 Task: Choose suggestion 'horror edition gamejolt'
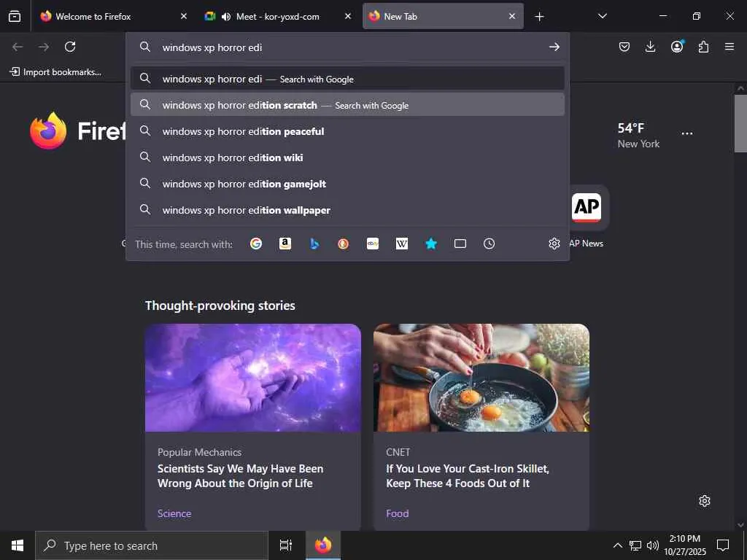pos(347,183)
